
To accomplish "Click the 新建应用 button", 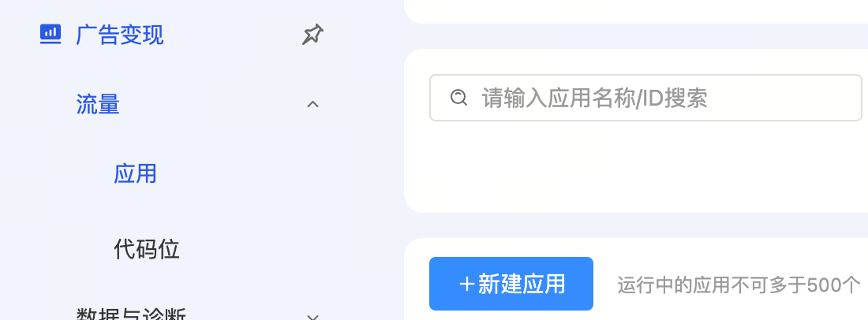I will [x=511, y=284].
